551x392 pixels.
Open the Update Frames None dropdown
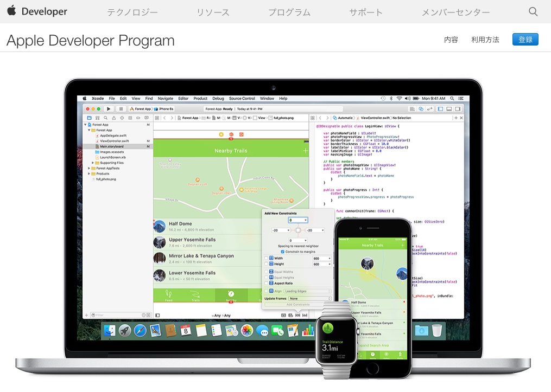310,298
